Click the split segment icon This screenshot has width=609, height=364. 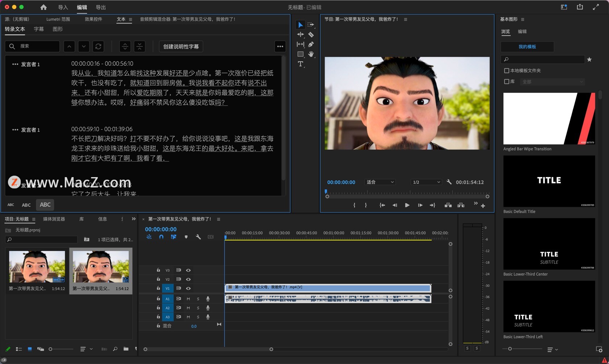click(x=125, y=46)
